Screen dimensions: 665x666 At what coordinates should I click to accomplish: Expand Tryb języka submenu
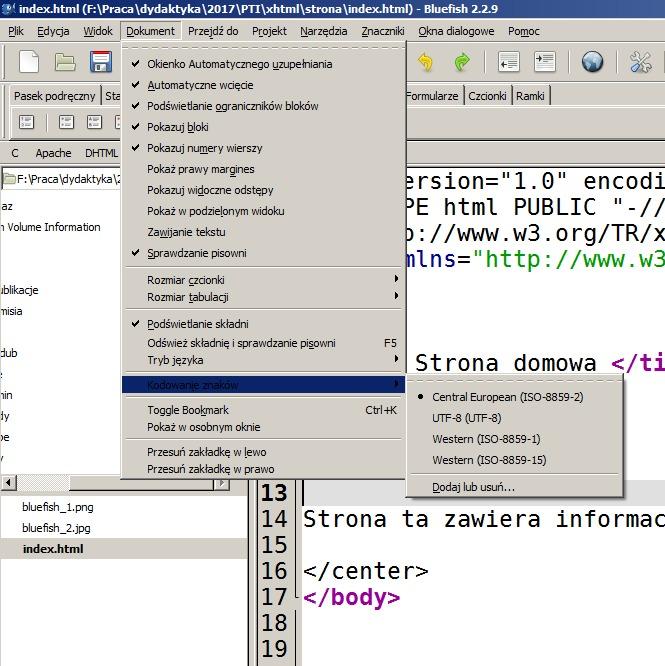[x=263, y=360]
